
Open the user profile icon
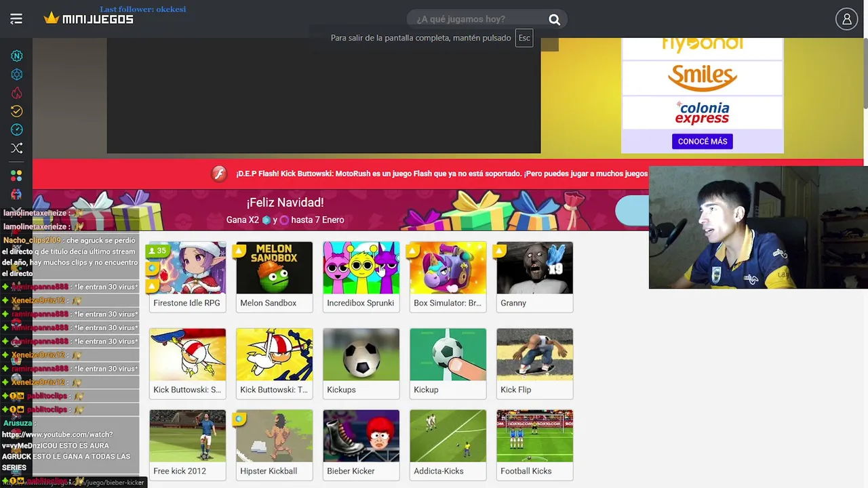point(846,19)
